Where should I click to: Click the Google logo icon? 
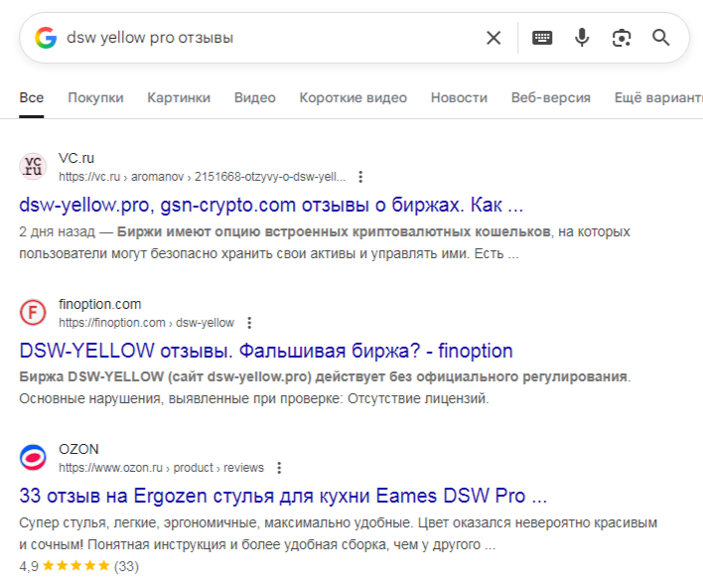point(46,38)
